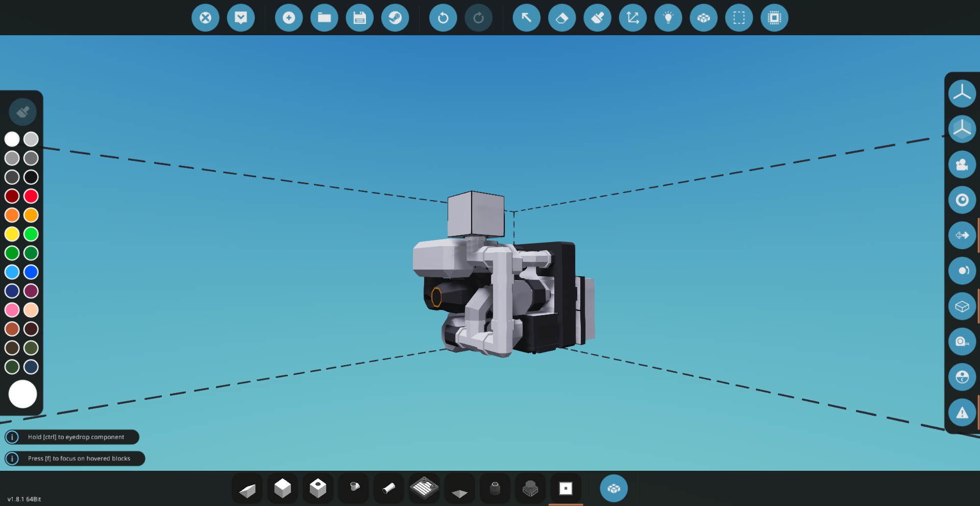The width and height of the screenshot is (980, 506).
Task: Click the blocks cluster icon in top toolbar
Action: [704, 18]
